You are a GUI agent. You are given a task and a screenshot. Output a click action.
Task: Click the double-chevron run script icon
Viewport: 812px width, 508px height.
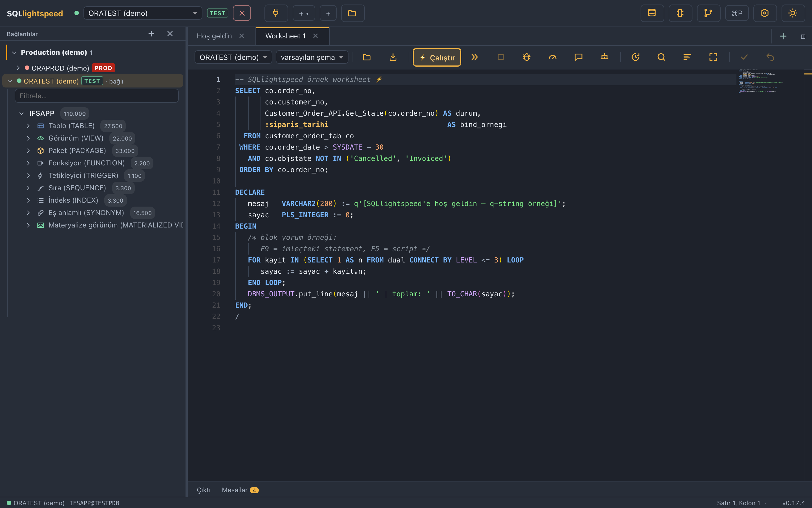point(475,57)
